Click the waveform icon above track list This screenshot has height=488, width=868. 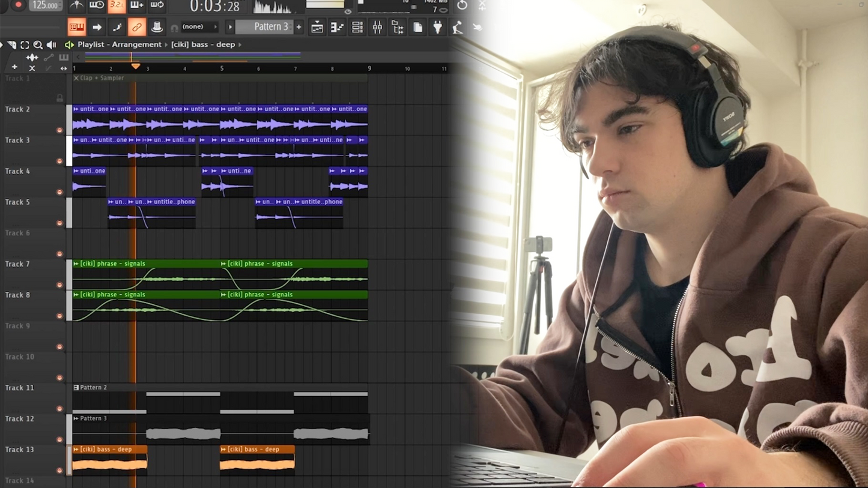coord(32,58)
